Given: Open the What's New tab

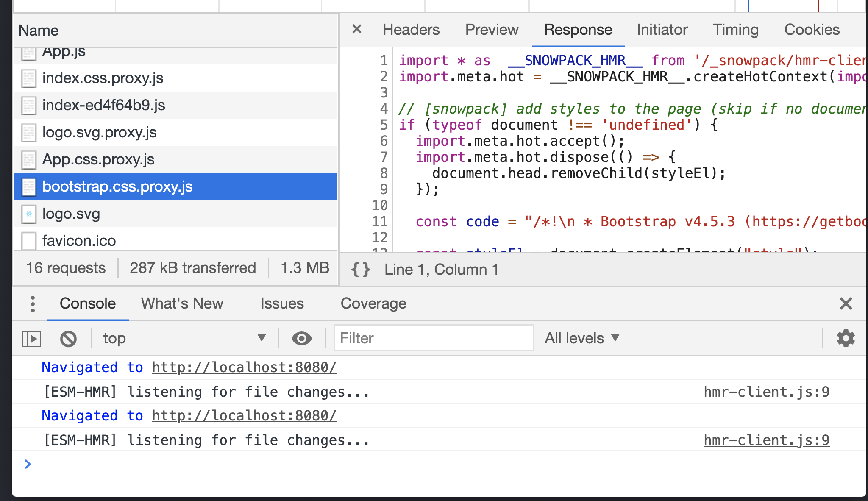Looking at the screenshot, I should coord(181,303).
